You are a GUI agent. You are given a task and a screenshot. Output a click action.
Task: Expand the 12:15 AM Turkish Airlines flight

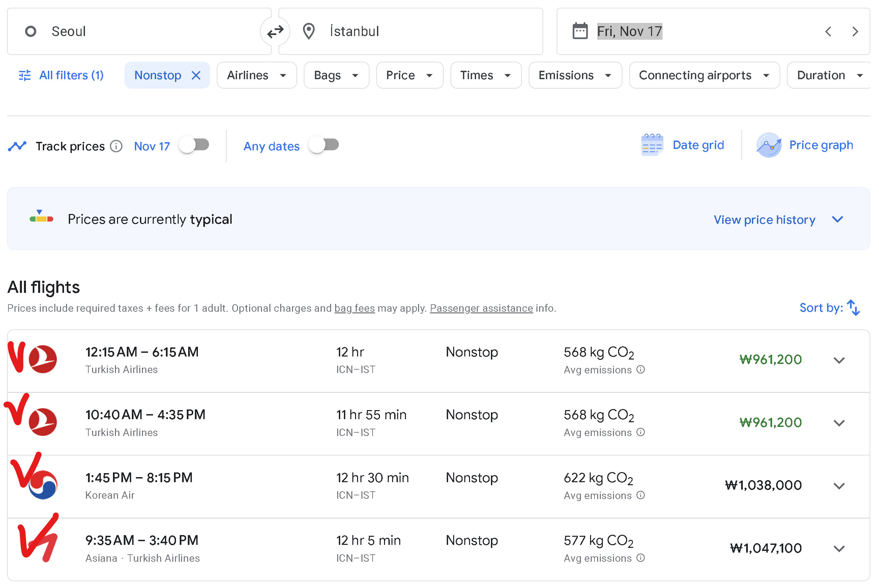pos(839,360)
